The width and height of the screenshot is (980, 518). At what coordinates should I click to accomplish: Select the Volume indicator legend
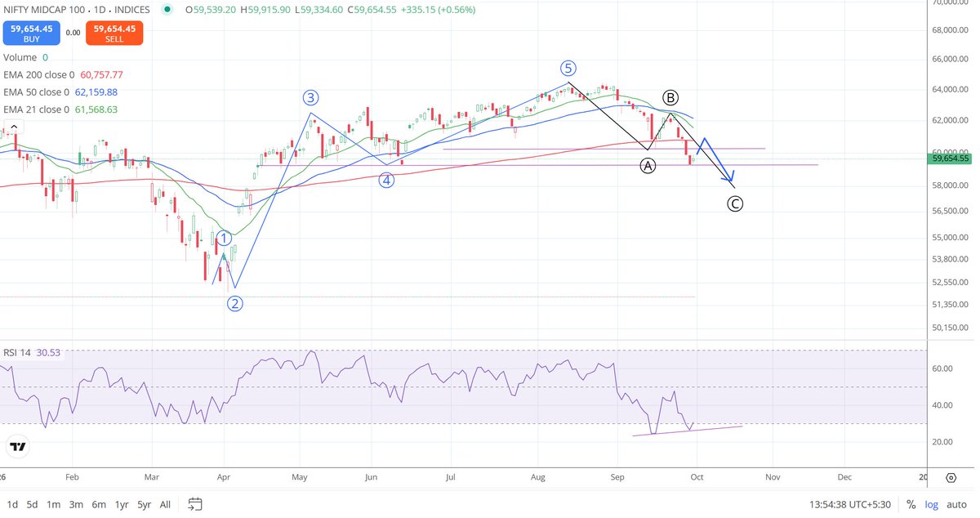pos(26,57)
